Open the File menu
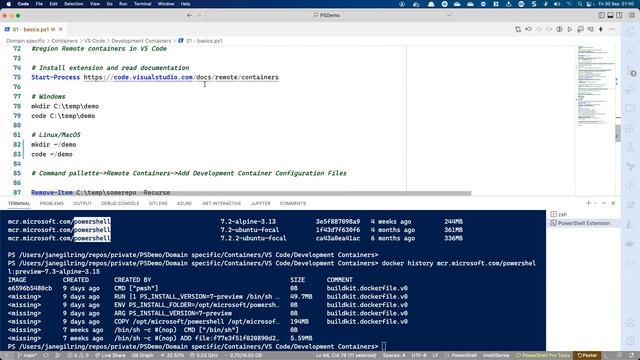The width and height of the screenshot is (640, 360). 39,4
